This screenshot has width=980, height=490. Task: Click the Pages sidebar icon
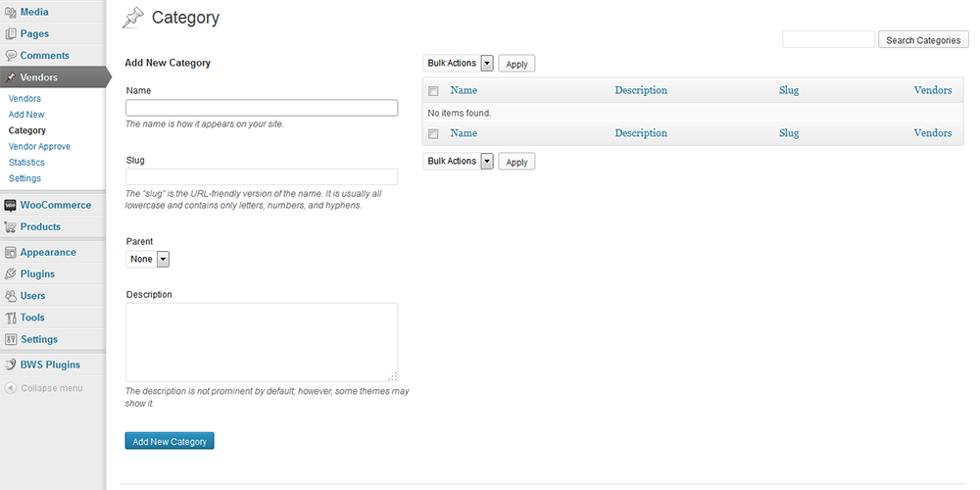pyautogui.click(x=11, y=34)
